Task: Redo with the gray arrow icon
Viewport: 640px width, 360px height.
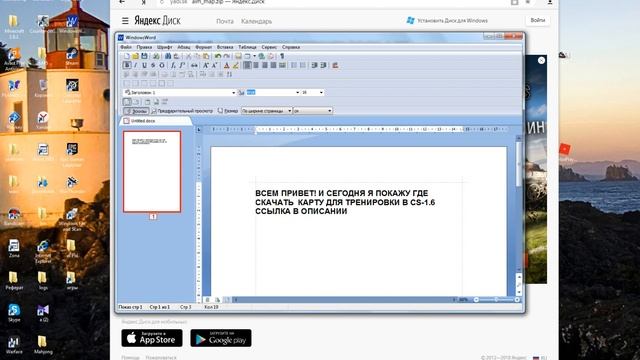Action: [x=227, y=56]
